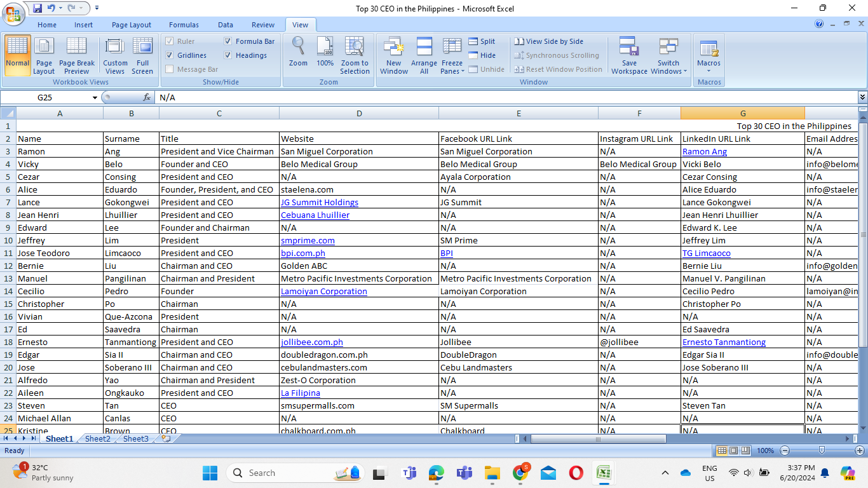Viewport: 868px width, 488px height.
Task: Open the Ramon Ang LinkedIn link
Action: pos(705,151)
